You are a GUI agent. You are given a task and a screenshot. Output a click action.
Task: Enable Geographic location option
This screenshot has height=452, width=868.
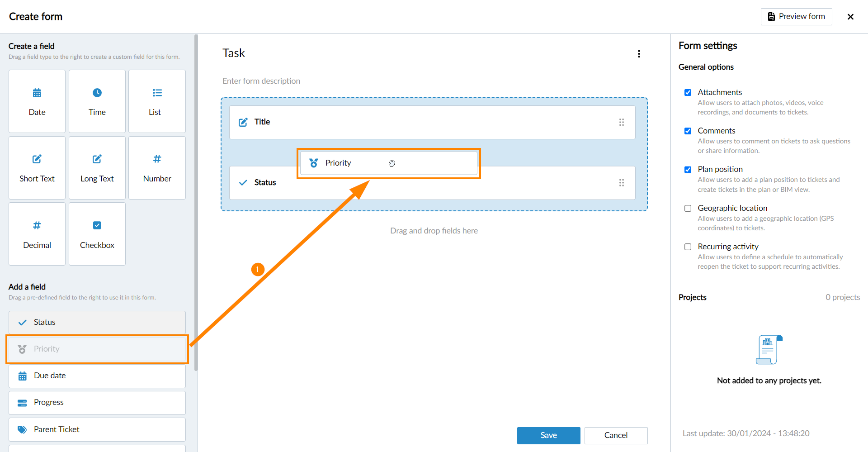688,209
